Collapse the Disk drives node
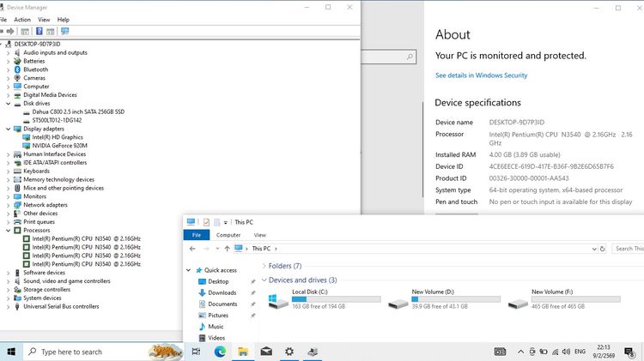This screenshot has height=361, width=644. pyautogui.click(x=8, y=104)
